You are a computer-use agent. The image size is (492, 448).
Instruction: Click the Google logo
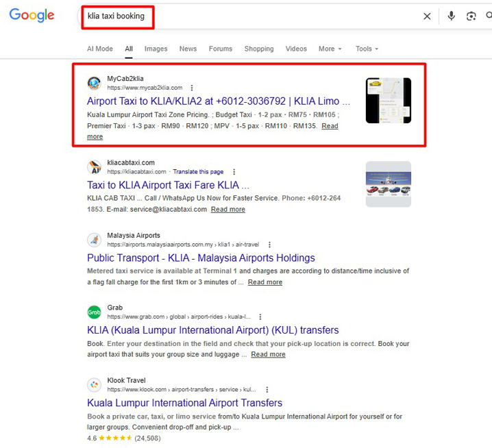coord(32,15)
